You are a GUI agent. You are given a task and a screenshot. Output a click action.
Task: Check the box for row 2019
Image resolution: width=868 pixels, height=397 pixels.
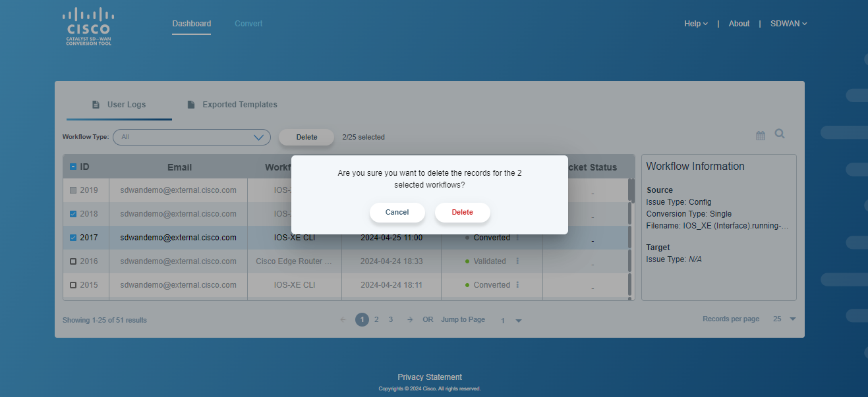73,190
